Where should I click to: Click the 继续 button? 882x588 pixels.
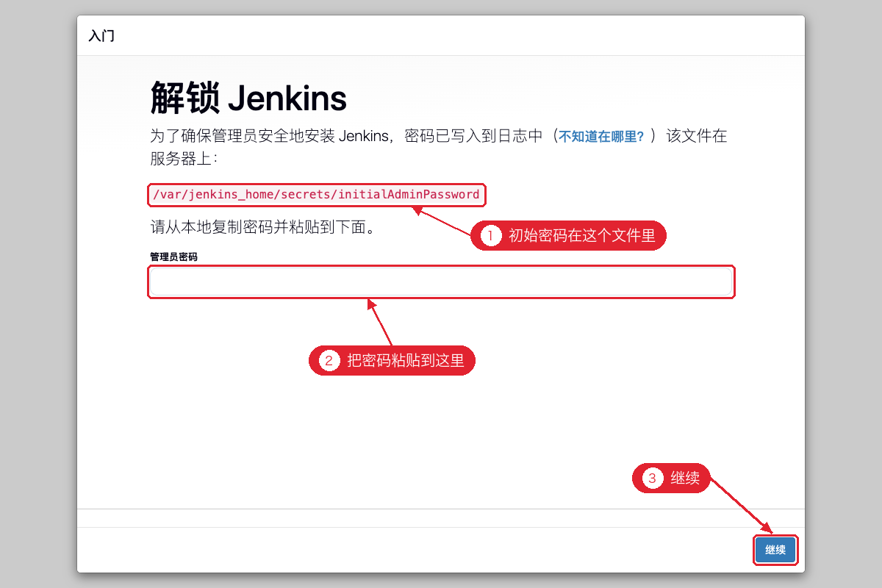775,550
